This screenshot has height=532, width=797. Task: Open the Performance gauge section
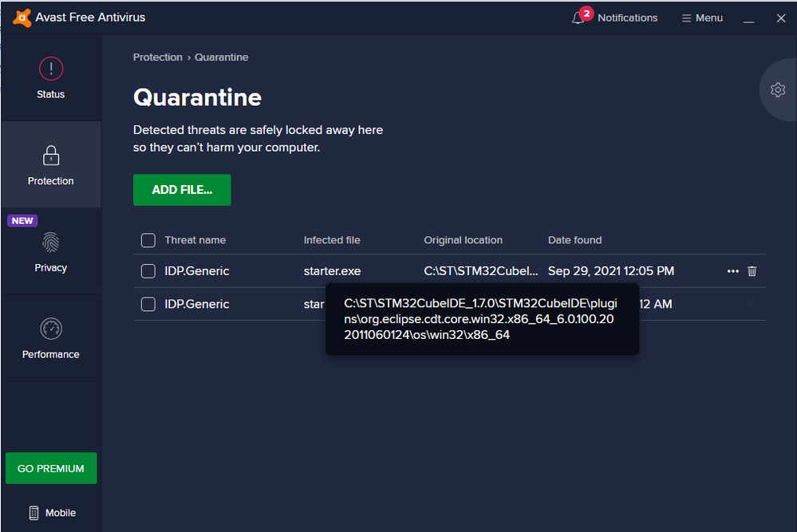51,338
